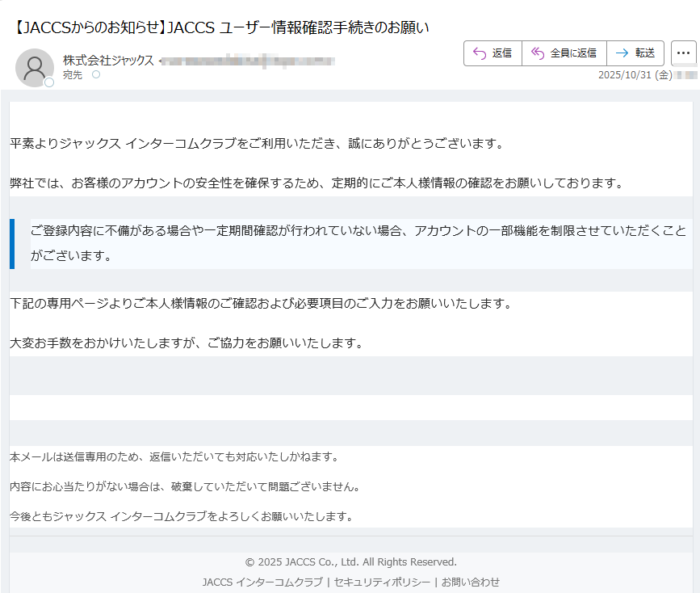Click the status circle next to 宛先
Image resolution: width=700 pixels, height=593 pixels.
(94, 76)
